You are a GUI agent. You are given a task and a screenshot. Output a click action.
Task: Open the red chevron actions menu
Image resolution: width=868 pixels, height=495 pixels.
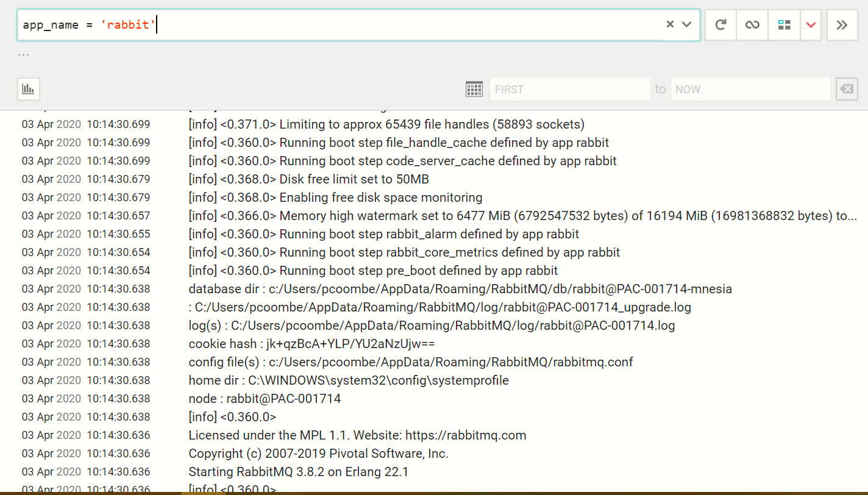pos(811,25)
